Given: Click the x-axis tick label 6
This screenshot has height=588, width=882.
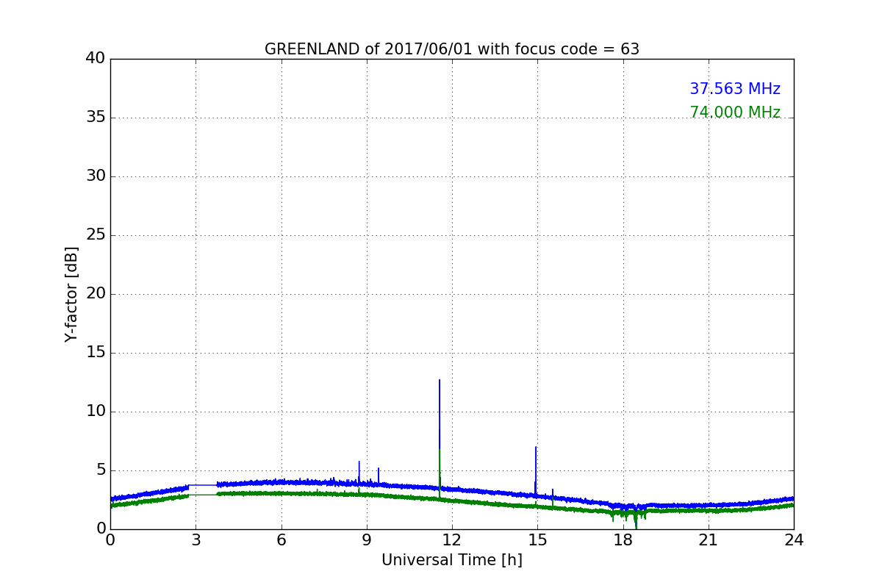Looking at the screenshot, I should [x=282, y=540].
